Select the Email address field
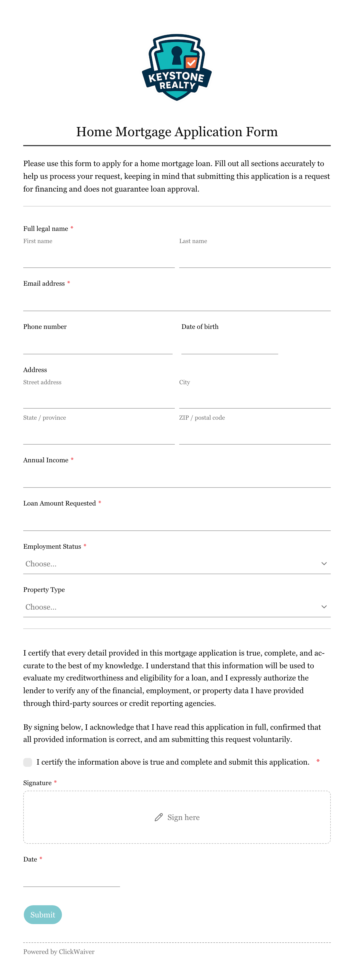Screen dimensions: 354x980 pos(177,302)
